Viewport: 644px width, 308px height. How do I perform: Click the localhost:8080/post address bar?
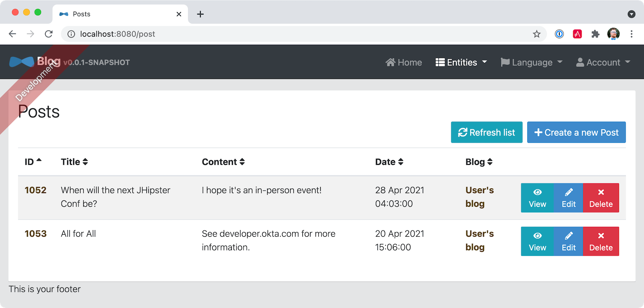pos(282,34)
